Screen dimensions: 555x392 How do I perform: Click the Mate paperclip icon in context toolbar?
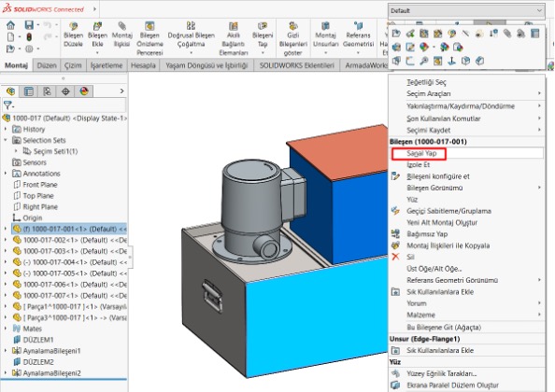coord(507,34)
